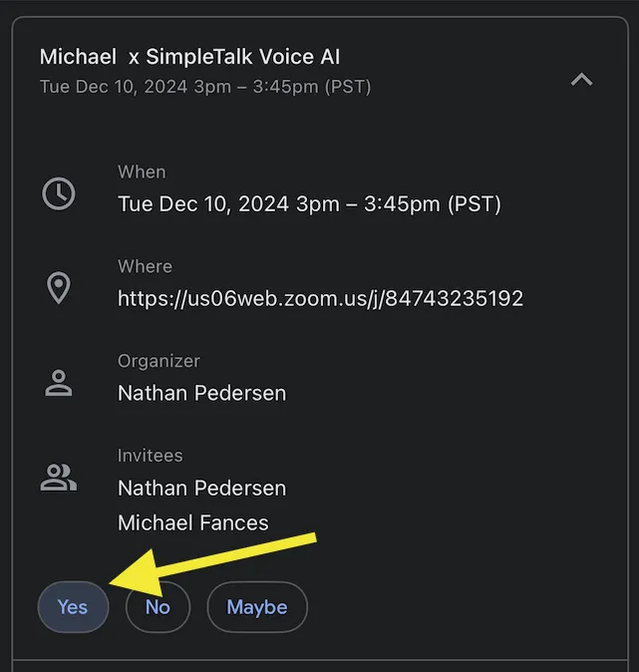Open the Zoom meeting link

(x=321, y=298)
